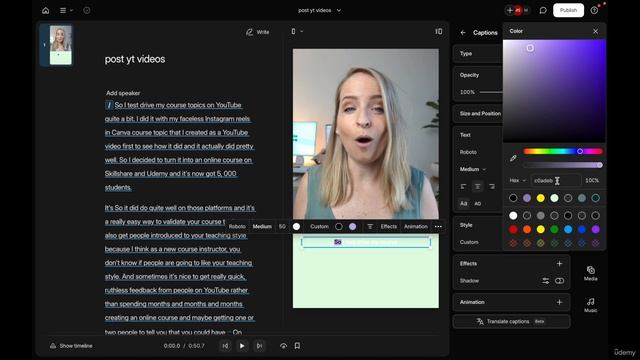Open the Custom style selector in Style section

469,242
